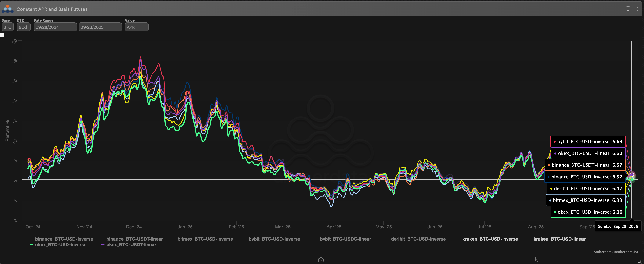The height and width of the screenshot is (264, 644).
Task: Click the bybit_BTC-USD-inverse 6.63 tooltip label
Action: pos(588,142)
